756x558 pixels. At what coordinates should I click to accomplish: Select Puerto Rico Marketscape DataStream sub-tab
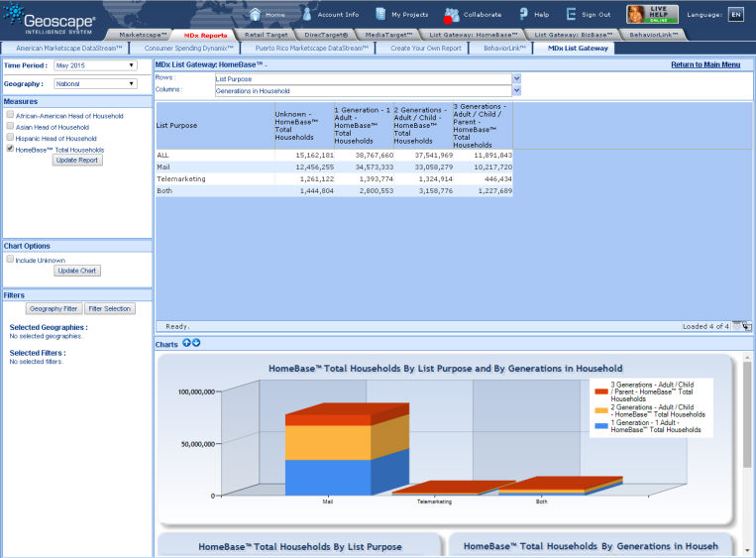coord(311,49)
